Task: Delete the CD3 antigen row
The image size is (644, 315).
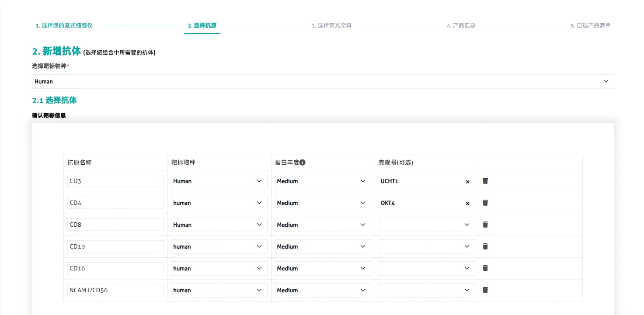Action: click(x=485, y=181)
